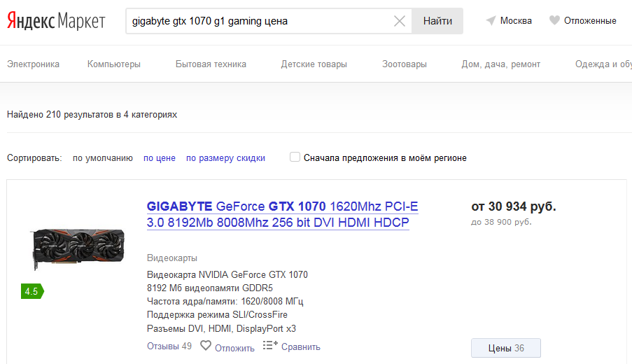This screenshot has width=632, height=364.
Task: Change region by clicking Москва
Action: pos(516,20)
